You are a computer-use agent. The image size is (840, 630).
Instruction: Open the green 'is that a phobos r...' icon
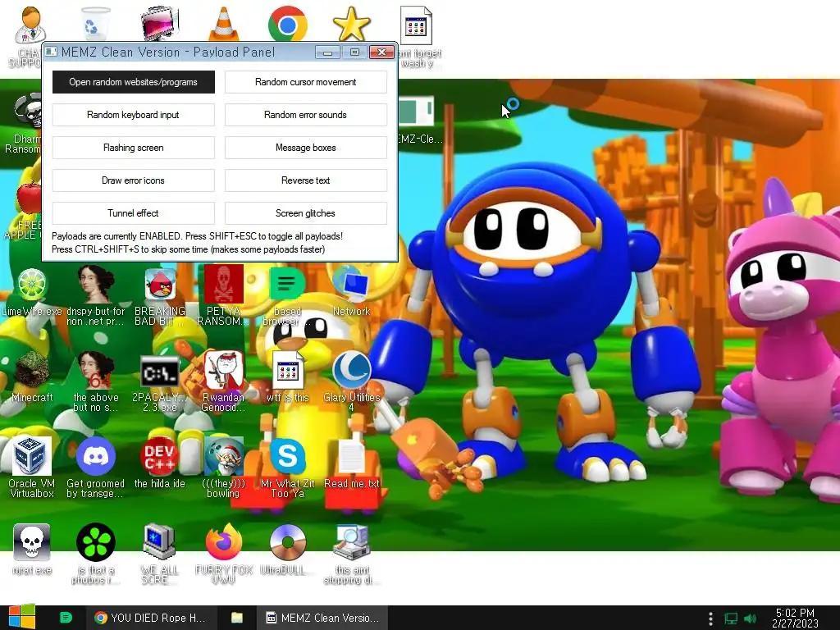(96, 554)
